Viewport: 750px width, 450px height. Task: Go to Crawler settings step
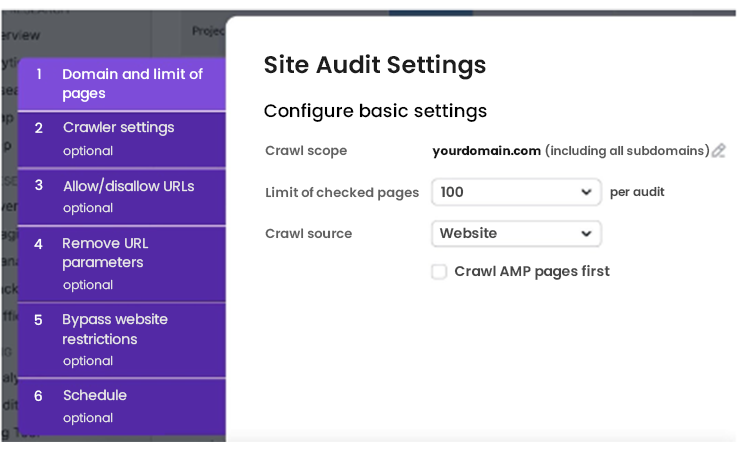tap(122, 140)
